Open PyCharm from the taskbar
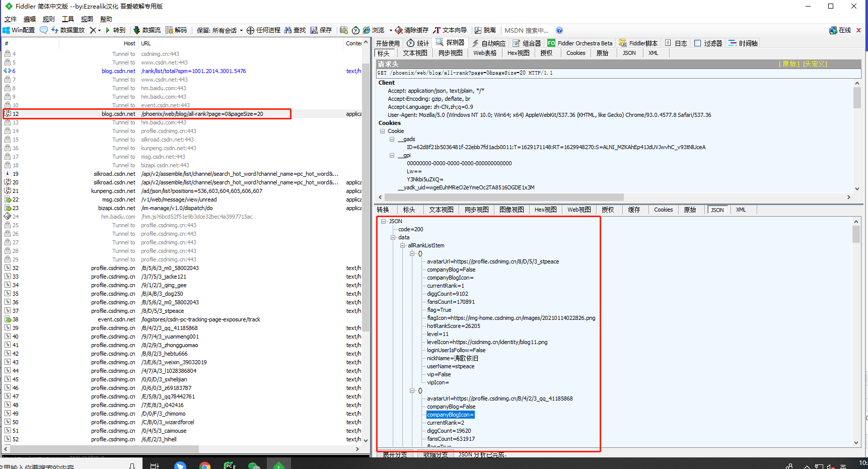 coord(229,465)
